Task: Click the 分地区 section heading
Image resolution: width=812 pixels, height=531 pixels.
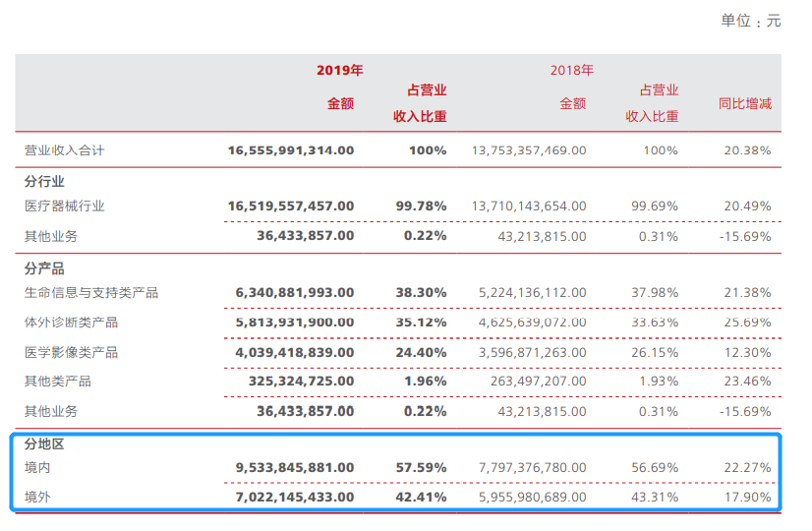Action: (x=44, y=443)
